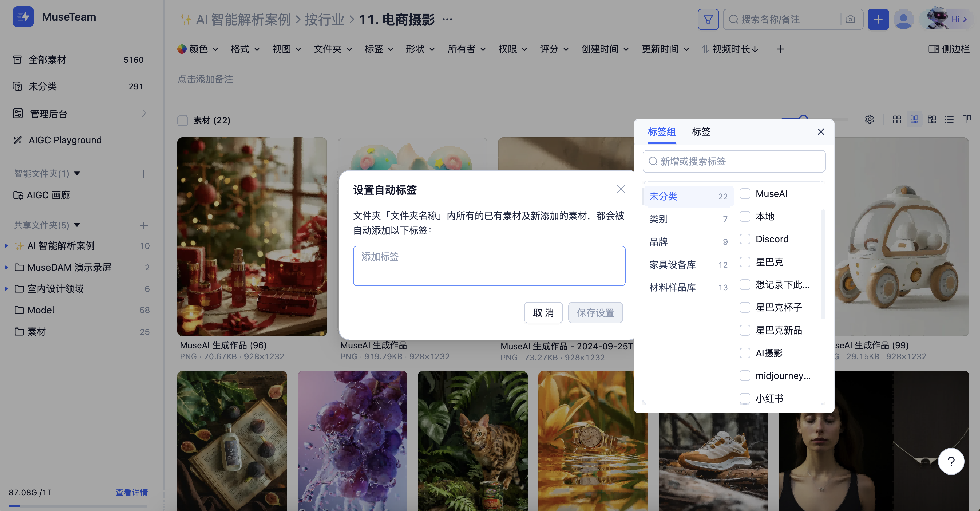The image size is (980, 511).
Task: Open the sidebar panel toggle
Action: 949,49
